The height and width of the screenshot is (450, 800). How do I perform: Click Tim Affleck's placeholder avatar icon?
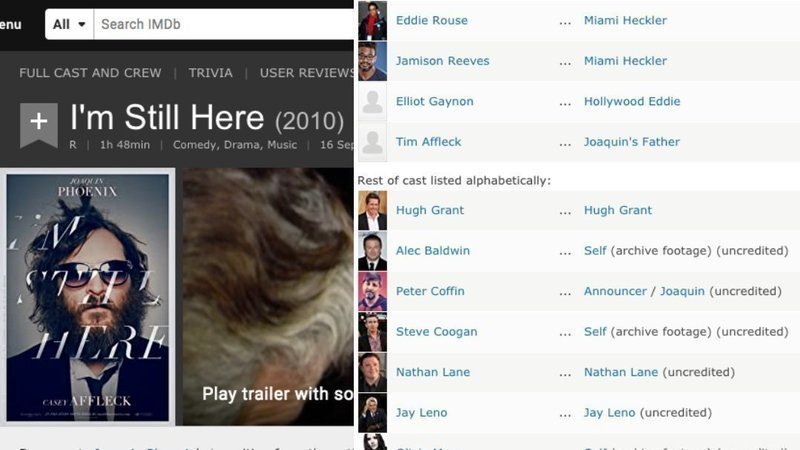[x=372, y=142]
